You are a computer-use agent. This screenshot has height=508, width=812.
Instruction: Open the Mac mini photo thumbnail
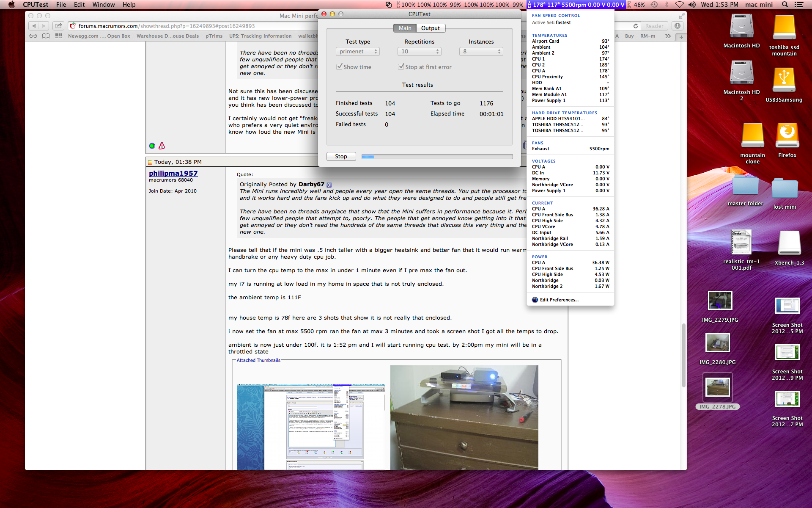coord(464,417)
